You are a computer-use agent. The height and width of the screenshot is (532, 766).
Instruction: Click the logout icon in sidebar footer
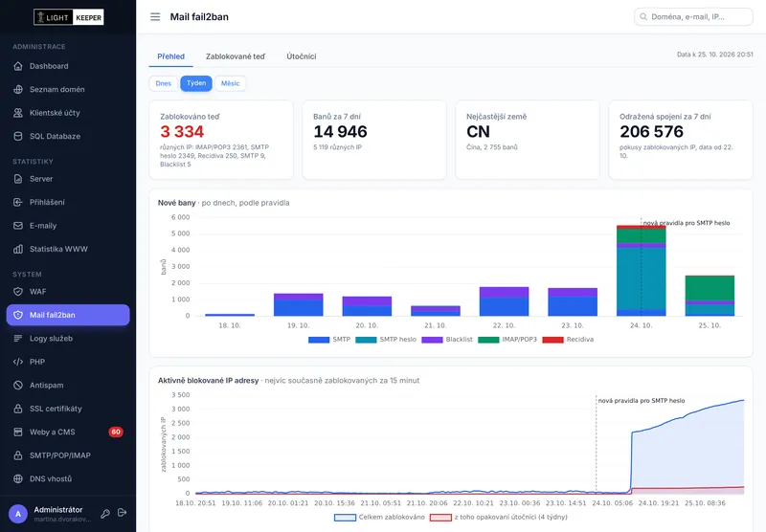click(x=123, y=513)
